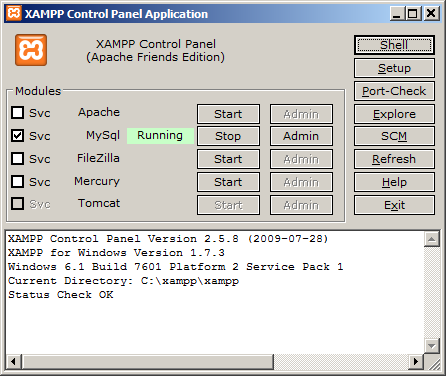Run the Port-Check button

pyautogui.click(x=394, y=91)
